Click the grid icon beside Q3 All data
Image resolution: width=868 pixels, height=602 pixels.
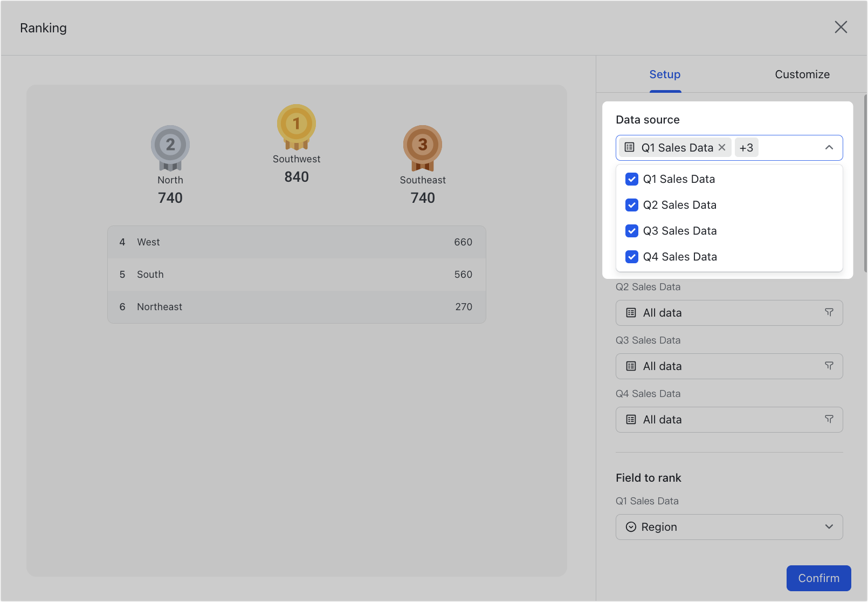pyautogui.click(x=630, y=366)
